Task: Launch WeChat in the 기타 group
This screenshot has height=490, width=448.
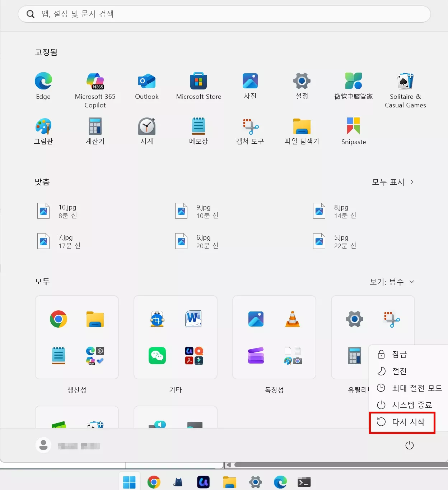Action: coord(157,356)
